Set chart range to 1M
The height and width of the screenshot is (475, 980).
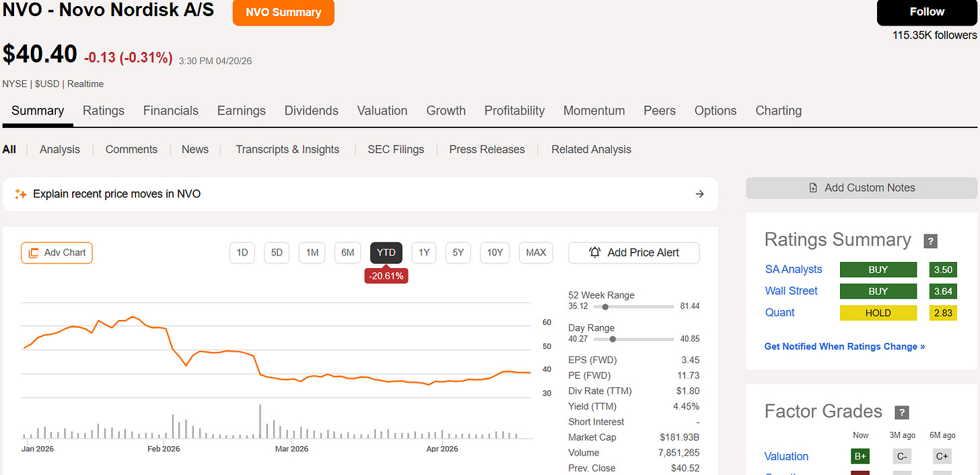coord(312,253)
